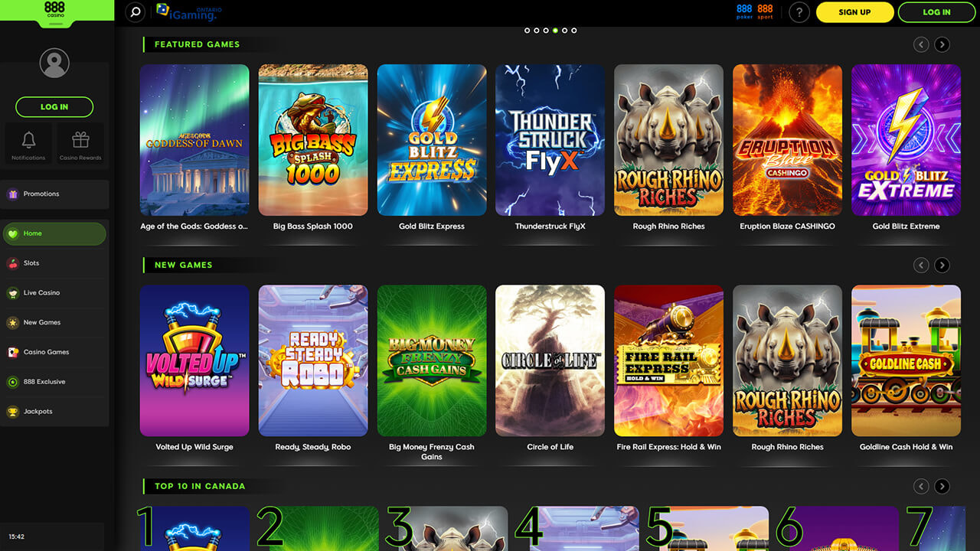Viewport: 980px width, 551px height.
Task: Open Casino Rewards gift icon
Action: click(x=80, y=138)
